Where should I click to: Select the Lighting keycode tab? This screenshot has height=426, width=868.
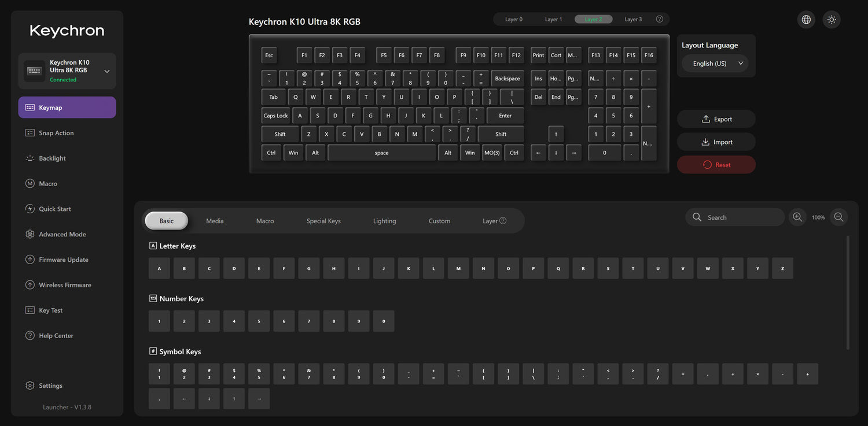[384, 221]
